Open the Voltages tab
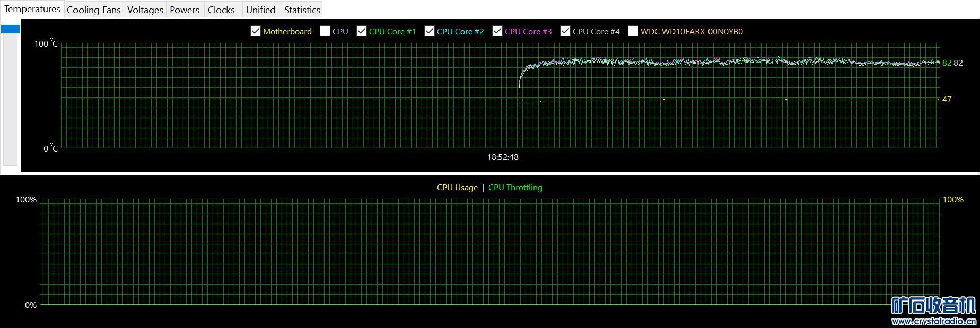The height and width of the screenshot is (328, 980). point(145,10)
